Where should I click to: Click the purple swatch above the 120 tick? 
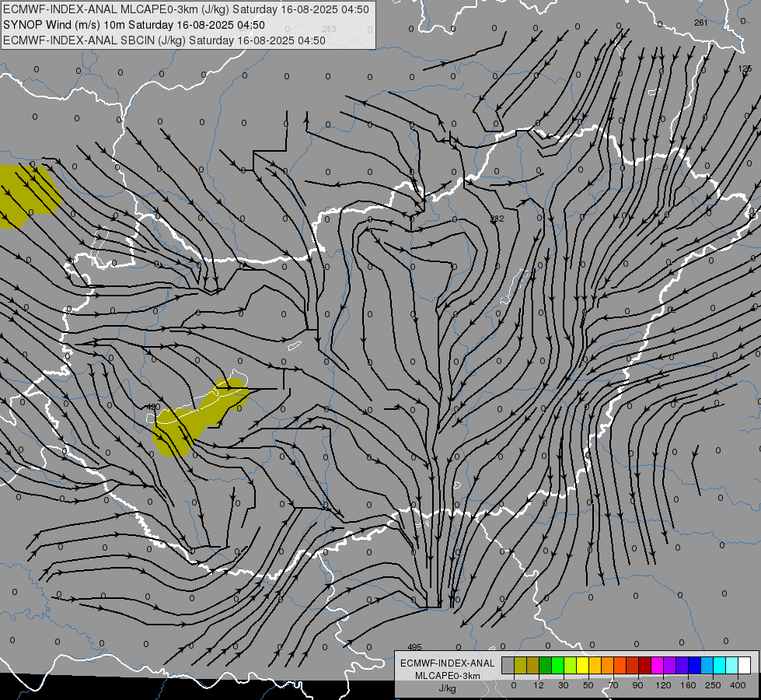pos(670,665)
